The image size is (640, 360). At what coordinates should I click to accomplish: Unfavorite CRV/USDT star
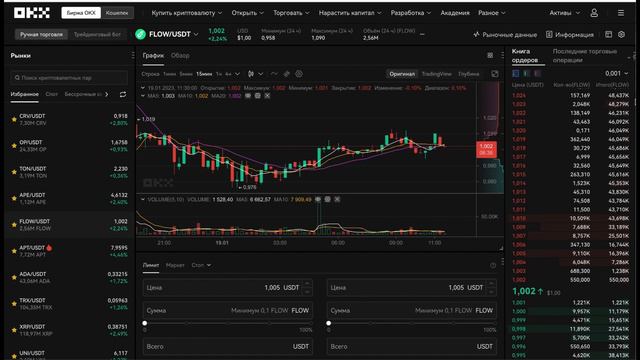[x=14, y=120]
